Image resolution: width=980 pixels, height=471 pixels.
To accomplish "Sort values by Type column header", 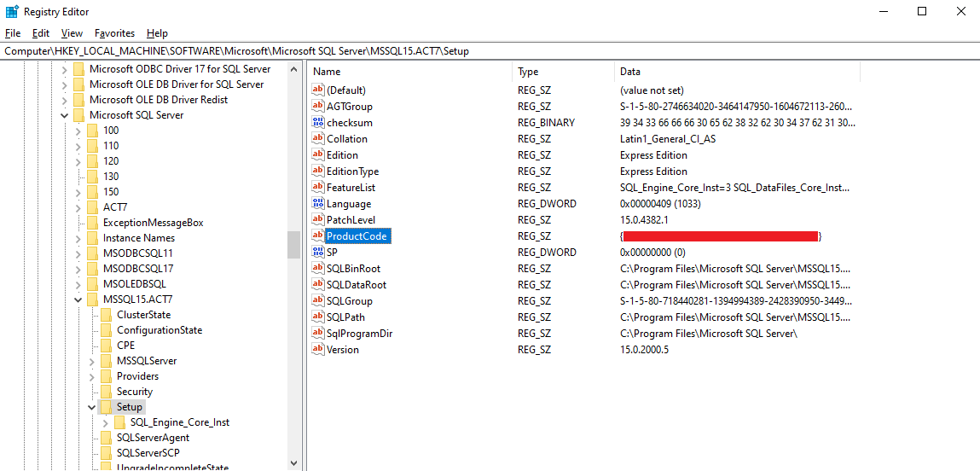I will (x=563, y=72).
